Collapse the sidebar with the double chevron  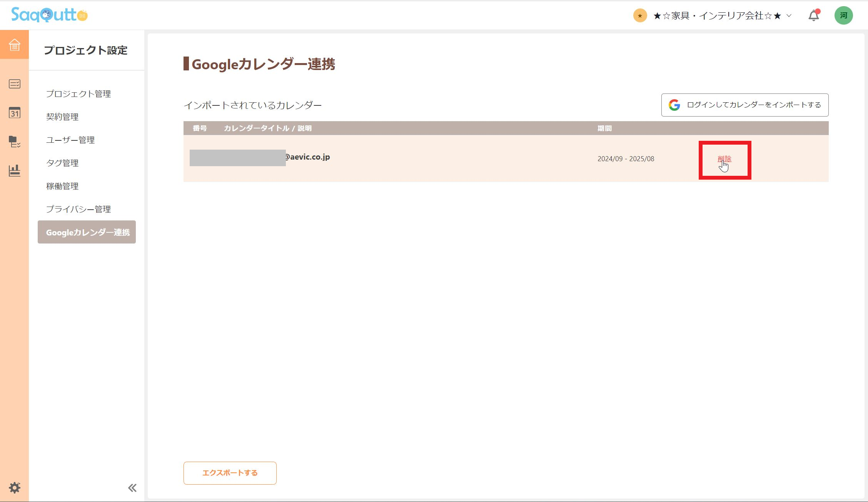(x=132, y=487)
